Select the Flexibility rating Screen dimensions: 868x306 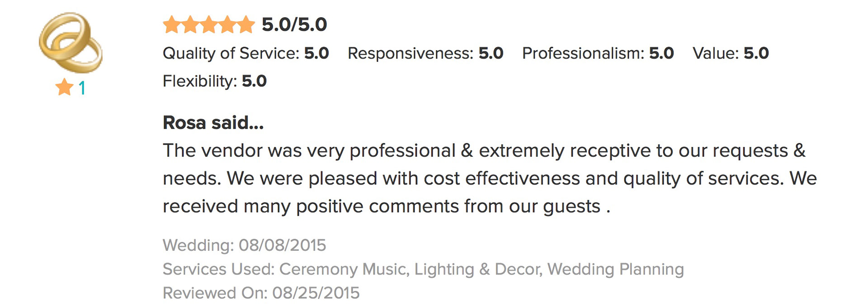point(214,81)
